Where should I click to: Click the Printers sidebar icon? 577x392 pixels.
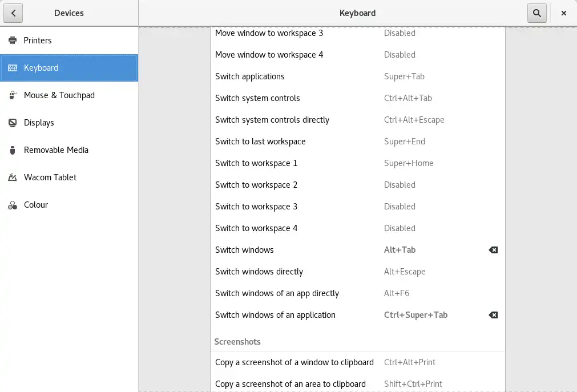(x=13, y=41)
